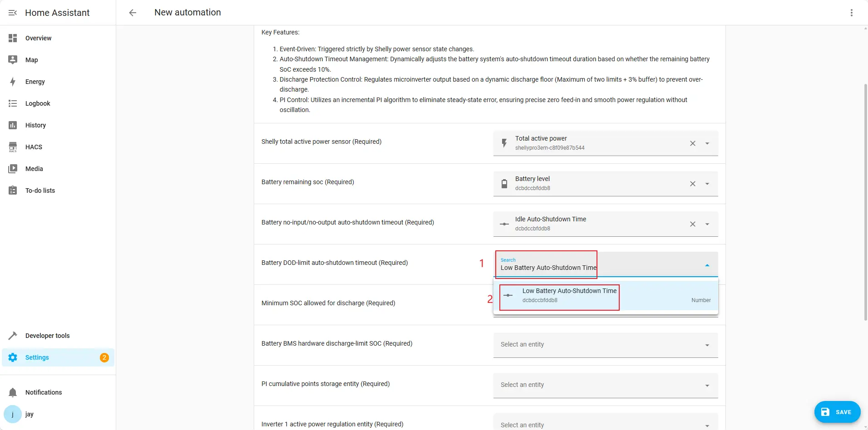Open the Notifications bell icon

pos(13,392)
